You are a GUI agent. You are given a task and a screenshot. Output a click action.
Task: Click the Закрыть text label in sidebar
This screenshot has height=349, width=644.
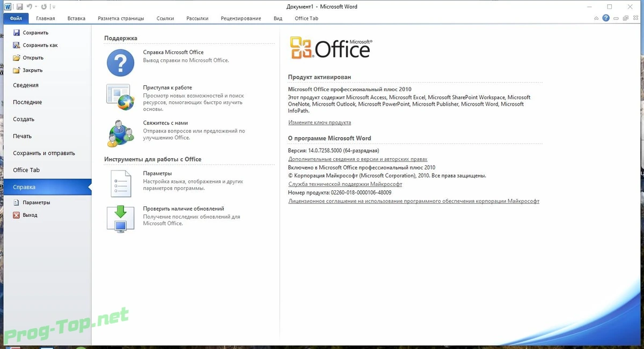(x=33, y=70)
